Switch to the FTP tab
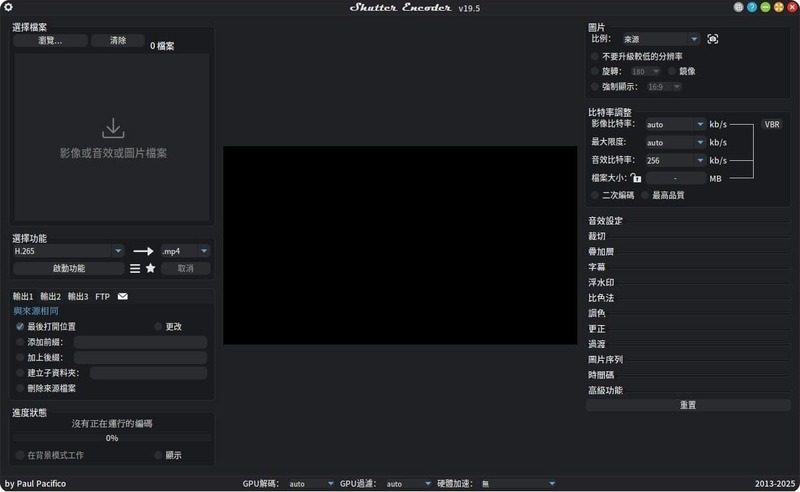This screenshot has width=800, height=492. click(103, 297)
